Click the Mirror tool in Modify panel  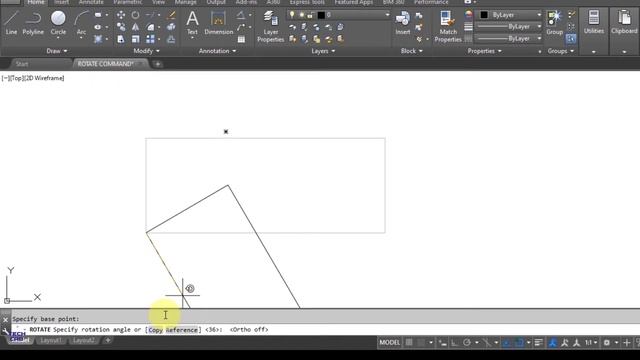135,27
